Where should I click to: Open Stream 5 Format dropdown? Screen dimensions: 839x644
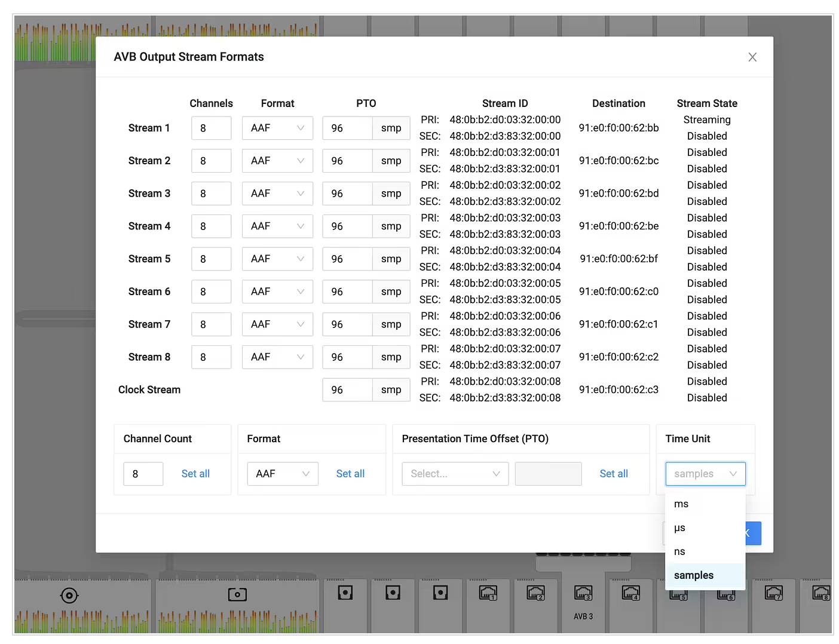tap(277, 259)
